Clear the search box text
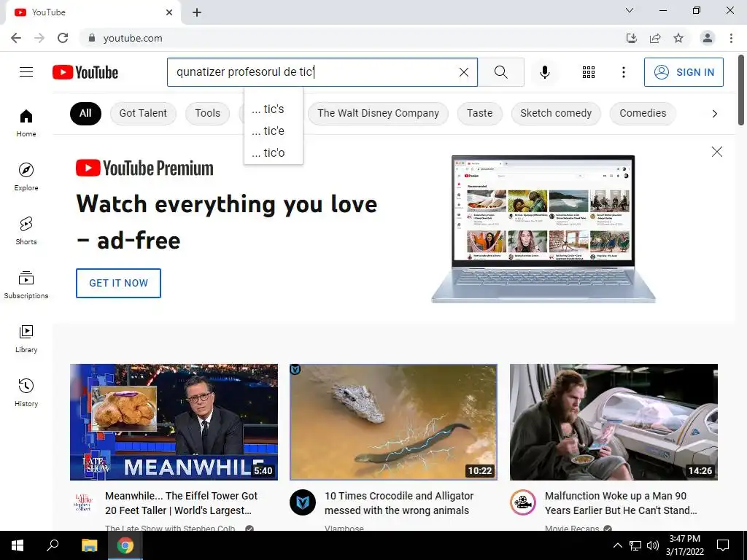 click(x=463, y=72)
